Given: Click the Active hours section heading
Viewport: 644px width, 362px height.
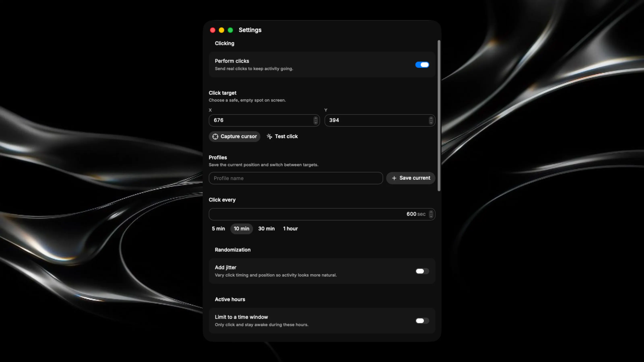Looking at the screenshot, I should pos(230,299).
